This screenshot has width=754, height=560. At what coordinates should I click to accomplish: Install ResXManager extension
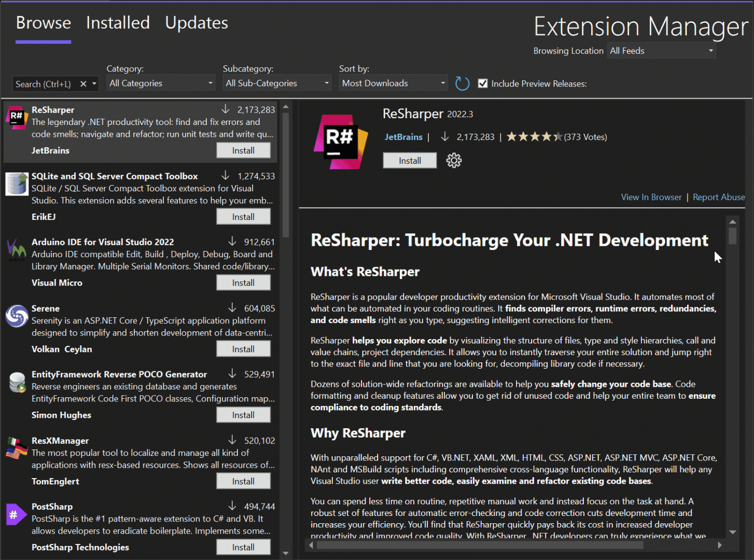click(x=243, y=481)
